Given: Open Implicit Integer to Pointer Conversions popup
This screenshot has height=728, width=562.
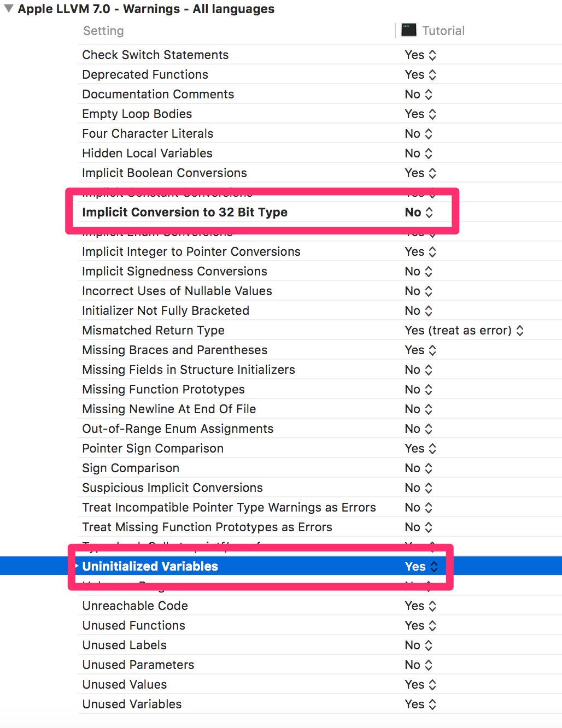Looking at the screenshot, I should point(420,251).
